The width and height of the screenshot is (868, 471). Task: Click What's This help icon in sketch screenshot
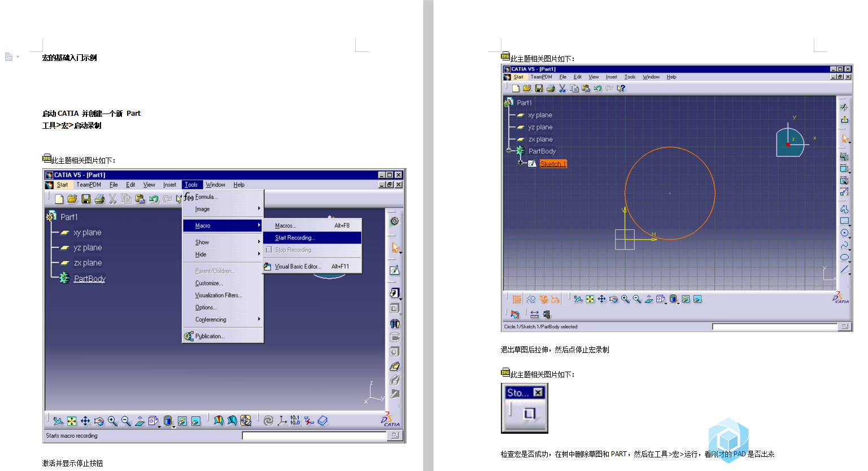tap(621, 88)
